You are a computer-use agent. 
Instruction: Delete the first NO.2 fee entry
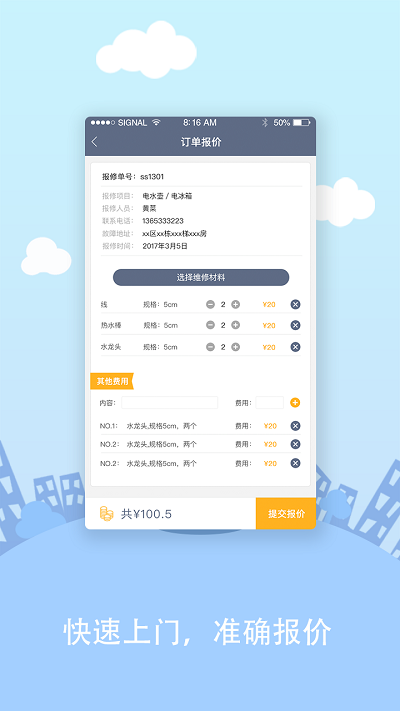coord(295,444)
